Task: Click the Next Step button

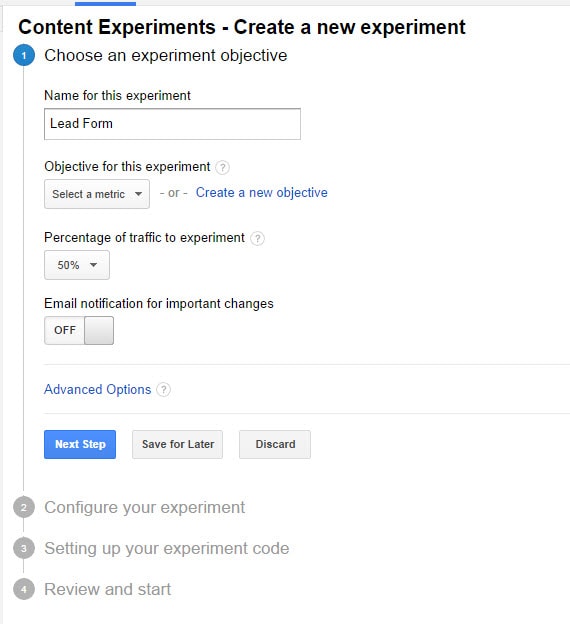Action: (80, 444)
